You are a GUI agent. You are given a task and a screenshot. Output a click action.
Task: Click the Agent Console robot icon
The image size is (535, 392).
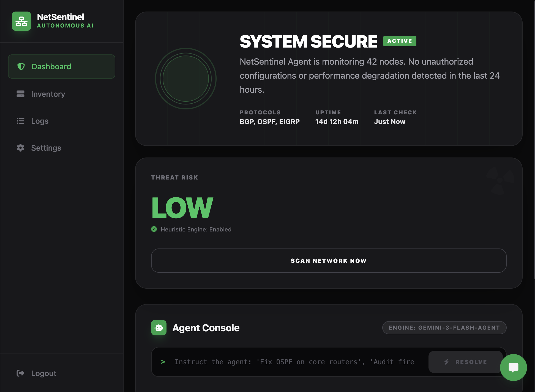159,328
